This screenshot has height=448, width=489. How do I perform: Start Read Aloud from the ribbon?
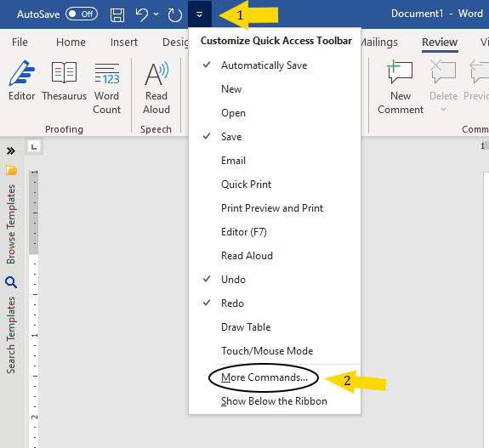(156, 88)
